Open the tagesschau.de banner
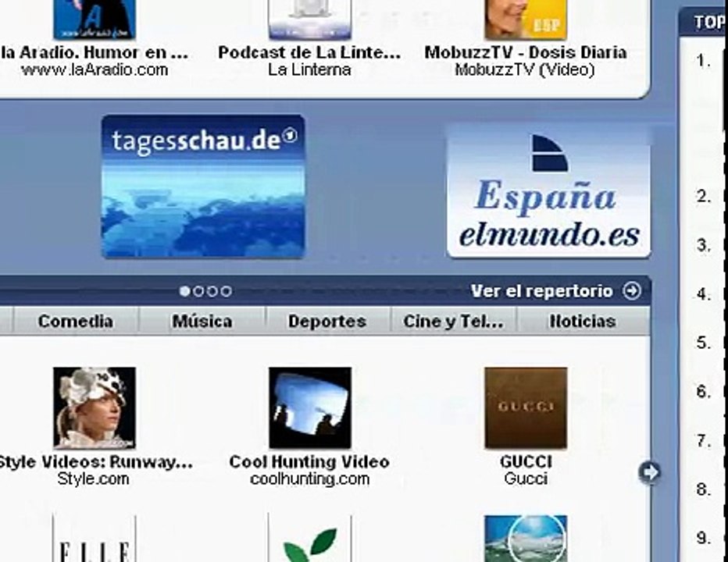The width and height of the screenshot is (728, 562). coord(203,187)
